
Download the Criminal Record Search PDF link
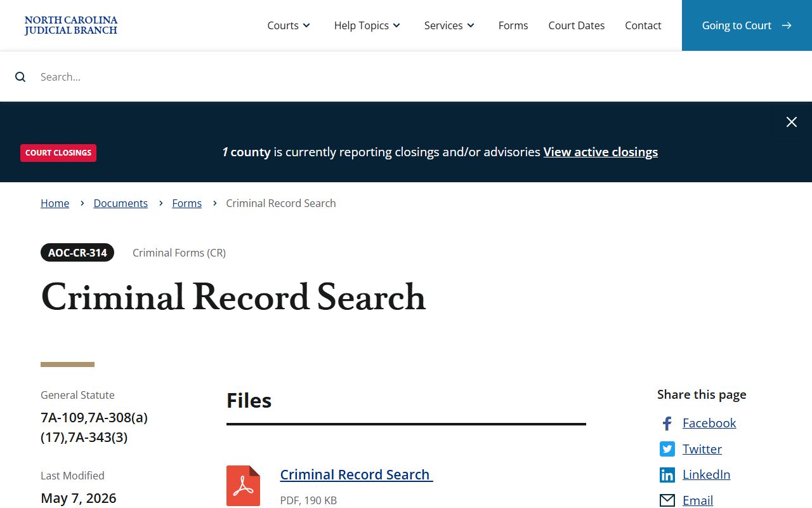click(x=357, y=475)
